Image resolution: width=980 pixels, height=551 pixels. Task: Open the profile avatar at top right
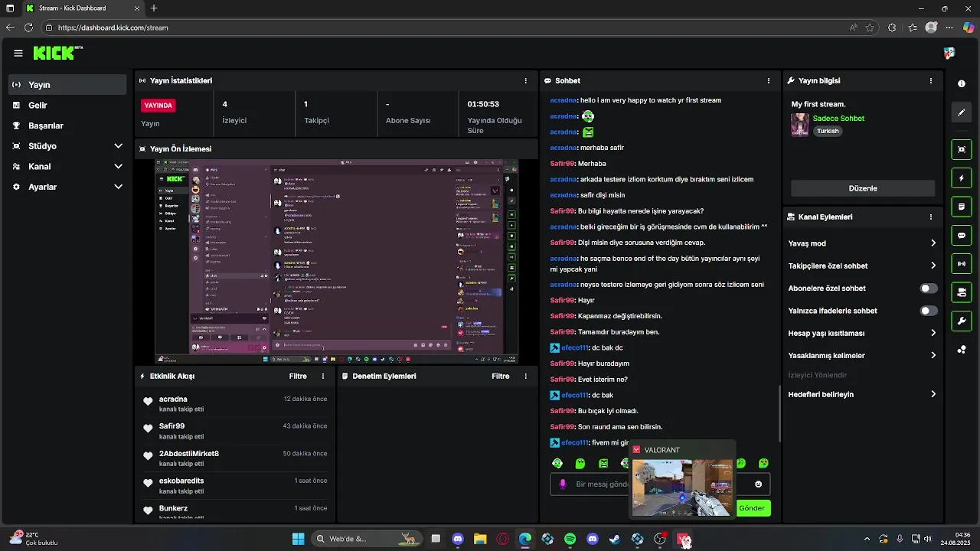949,53
